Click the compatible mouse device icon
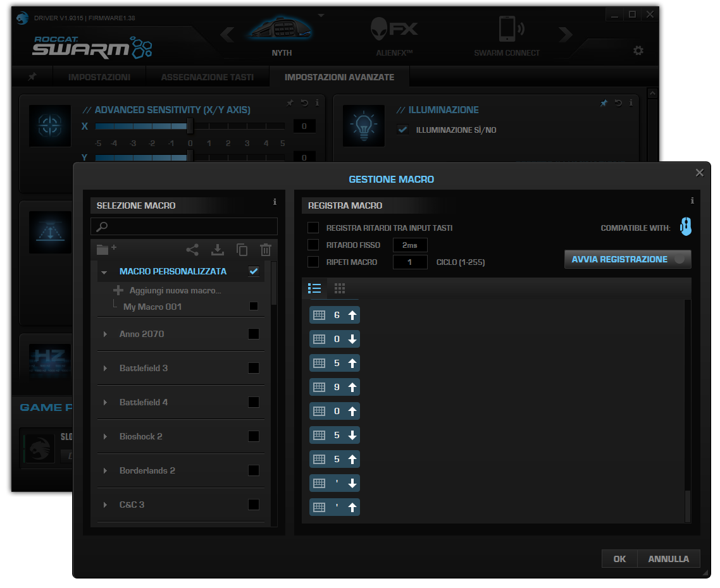Image resolution: width=720 pixels, height=588 pixels. (686, 226)
